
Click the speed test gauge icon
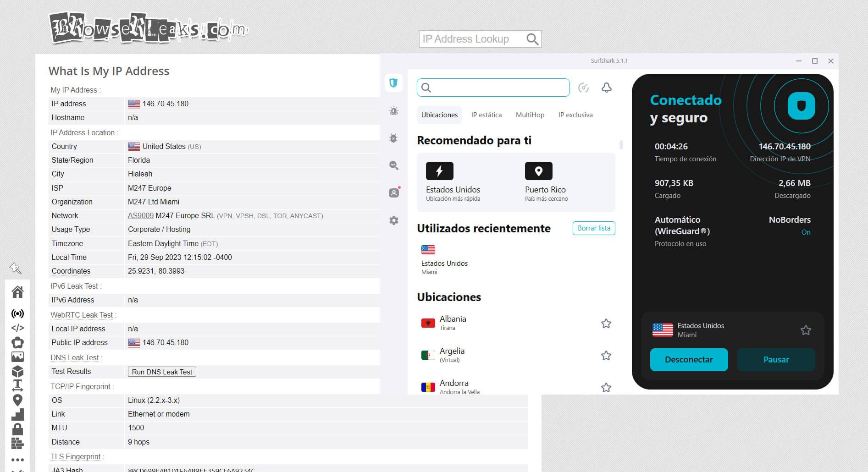click(x=583, y=88)
